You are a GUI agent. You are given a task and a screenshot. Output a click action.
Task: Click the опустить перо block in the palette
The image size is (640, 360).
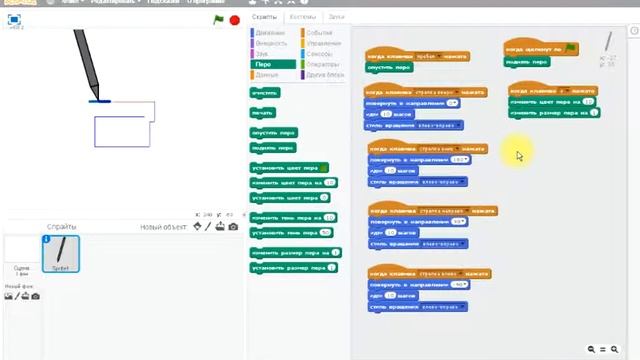tap(273, 133)
